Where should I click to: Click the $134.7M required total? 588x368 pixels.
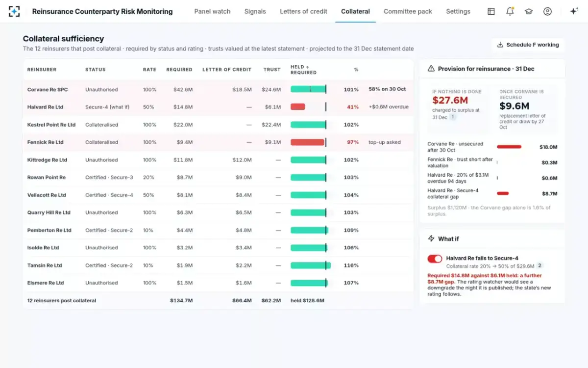pos(181,300)
